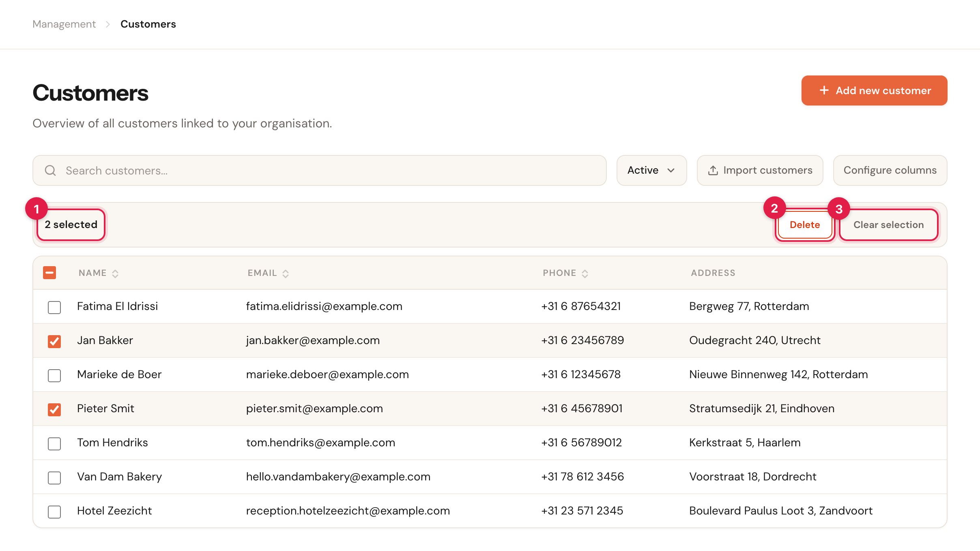The height and width of the screenshot is (551, 980).
Task: Click marieke.deboer@example.com email
Action: (327, 375)
